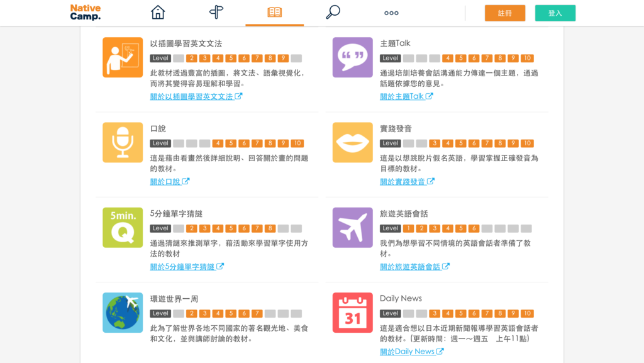Image resolution: width=644 pixels, height=363 pixels.
Task: Follow the 關於5分鐘單字猜謎 link
Action: (x=187, y=267)
